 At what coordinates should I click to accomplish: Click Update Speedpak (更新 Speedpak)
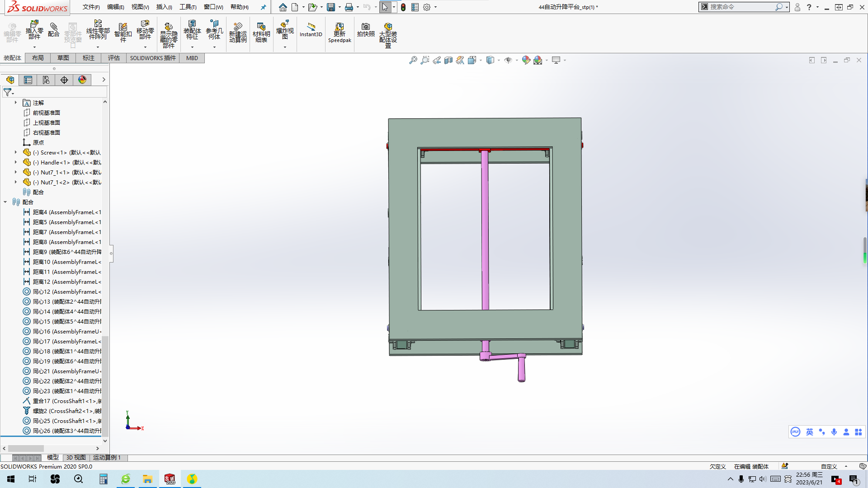pos(340,33)
